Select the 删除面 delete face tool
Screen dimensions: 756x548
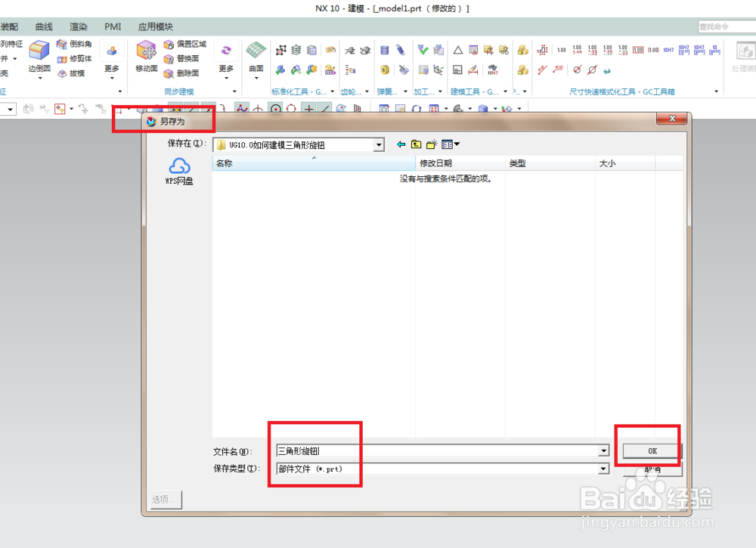tap(181, 73)
